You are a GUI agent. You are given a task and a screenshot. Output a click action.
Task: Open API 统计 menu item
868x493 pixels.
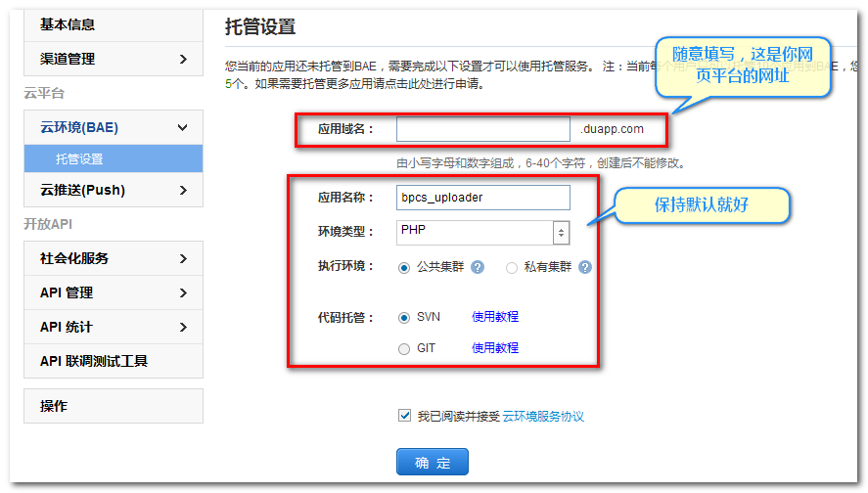tap(114, 327)
